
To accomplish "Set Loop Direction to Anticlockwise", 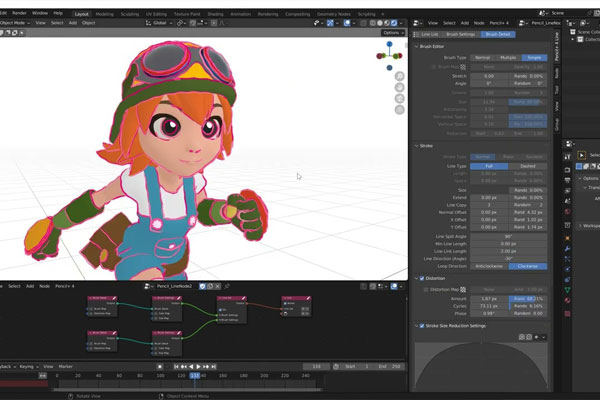I will point(489,266).
